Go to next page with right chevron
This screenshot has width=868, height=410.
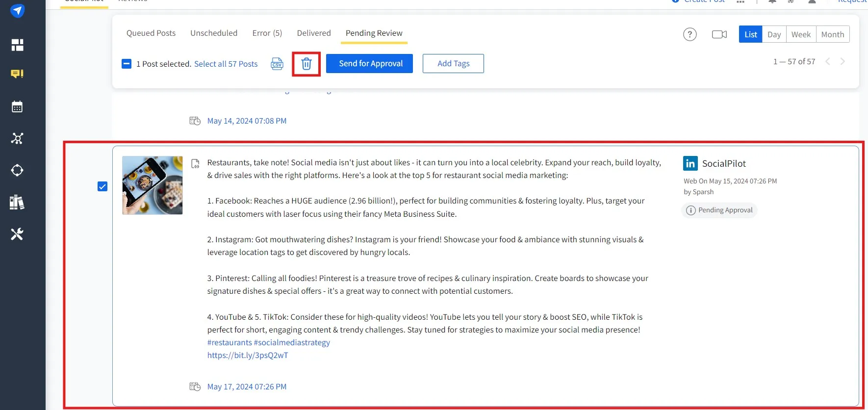point(842,61)
